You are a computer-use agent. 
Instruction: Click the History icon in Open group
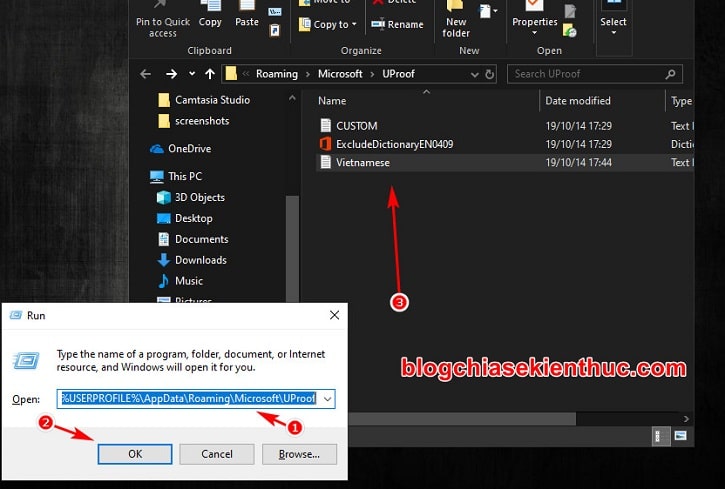click(x=570, y=31)
